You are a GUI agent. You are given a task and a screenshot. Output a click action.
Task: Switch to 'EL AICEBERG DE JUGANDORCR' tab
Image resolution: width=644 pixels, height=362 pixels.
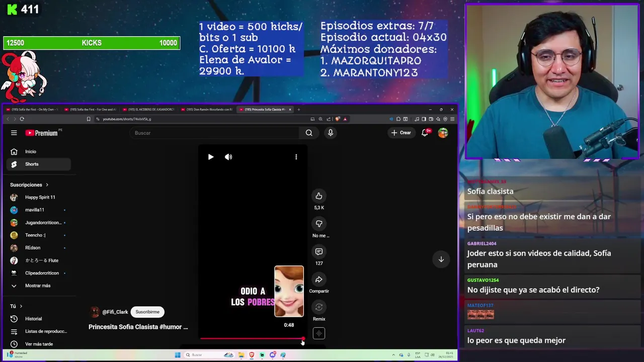coord(149,109)
